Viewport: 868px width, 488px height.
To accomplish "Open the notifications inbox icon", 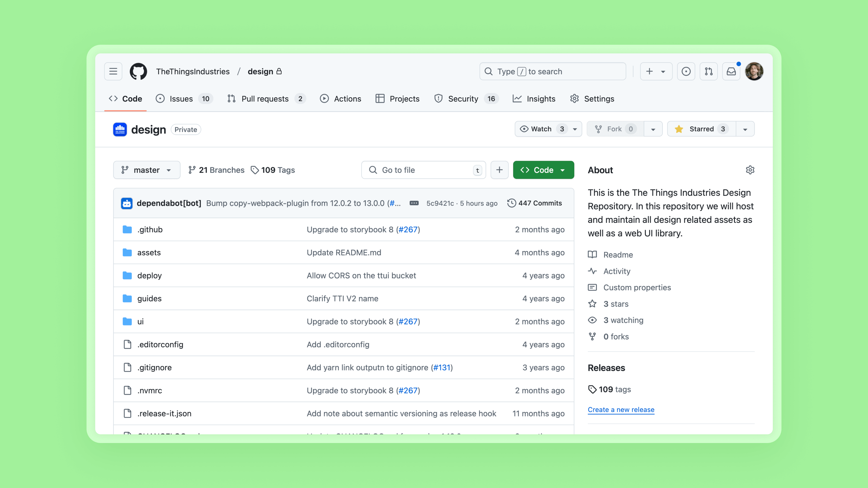I will [731, 71].
